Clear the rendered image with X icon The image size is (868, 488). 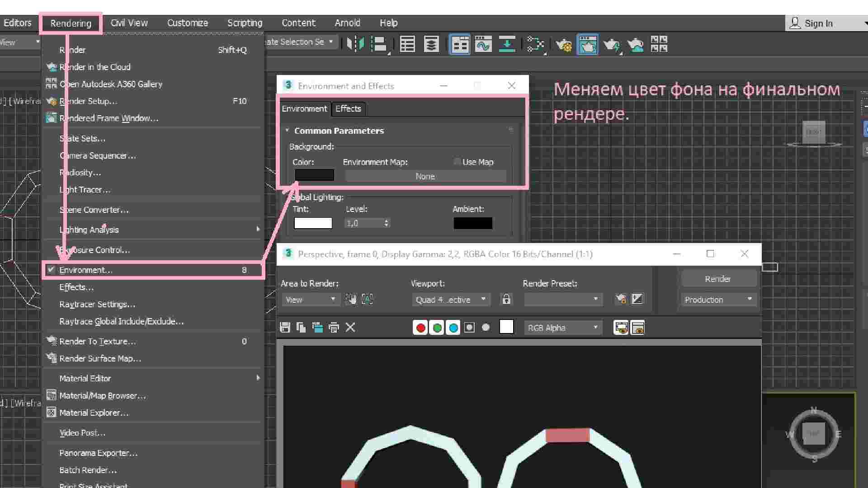click(x=350, y=328)
